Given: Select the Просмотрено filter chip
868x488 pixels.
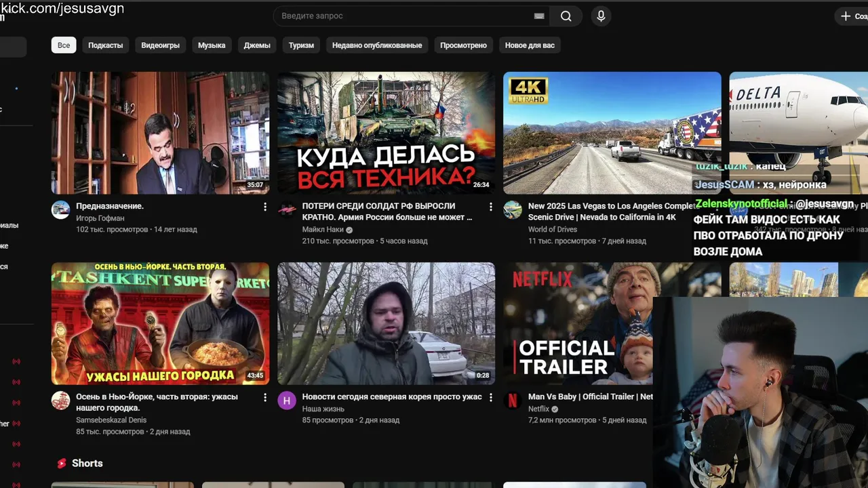Looking at the screenshot, I should pos(463,45).
